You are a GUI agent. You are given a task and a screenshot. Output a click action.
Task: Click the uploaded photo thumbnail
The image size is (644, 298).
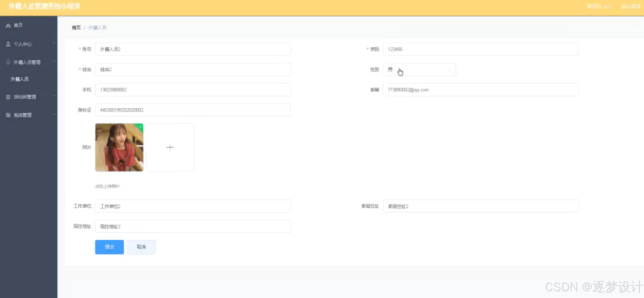point(119,148)
